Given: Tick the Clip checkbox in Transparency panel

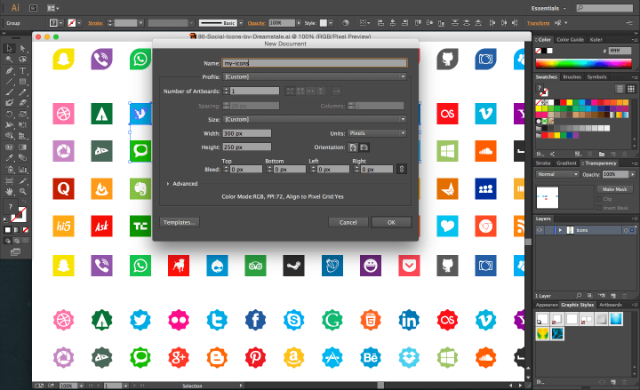Looking at the screenshot, I should click(x=600, y=199).
